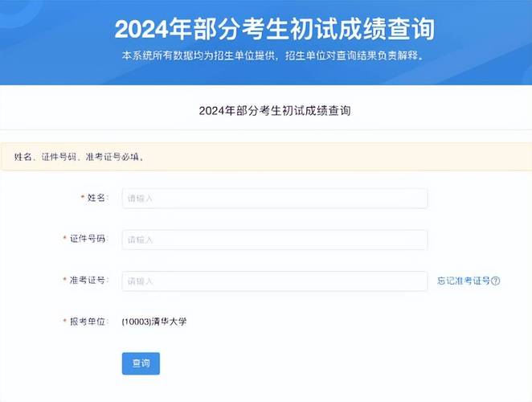This screenshot has width=532, height=402.
Task: Click the red asterisk beside 姓名
Action: point(83,197)
